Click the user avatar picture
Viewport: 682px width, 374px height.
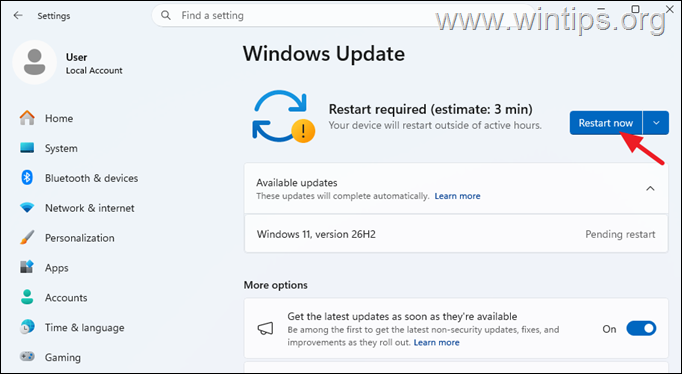[x=34, y=62]
